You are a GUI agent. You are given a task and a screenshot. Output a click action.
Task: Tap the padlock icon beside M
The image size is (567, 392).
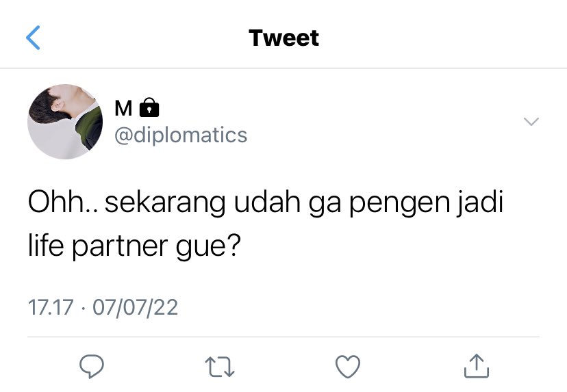pos(149,107)
